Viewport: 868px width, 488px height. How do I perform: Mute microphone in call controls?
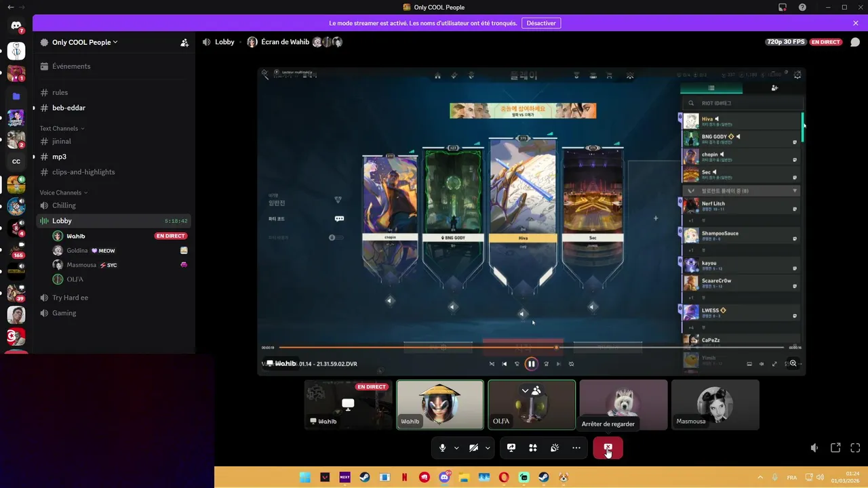(442, 448)
